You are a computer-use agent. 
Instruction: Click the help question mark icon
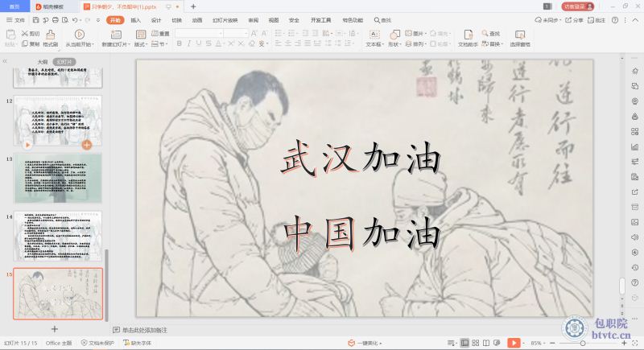[x=615, y=20]
